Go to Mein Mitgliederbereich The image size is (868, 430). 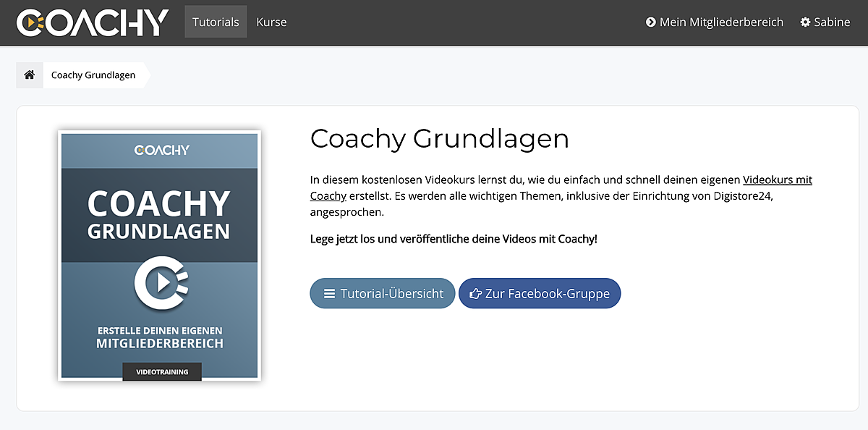coord(714,22)
